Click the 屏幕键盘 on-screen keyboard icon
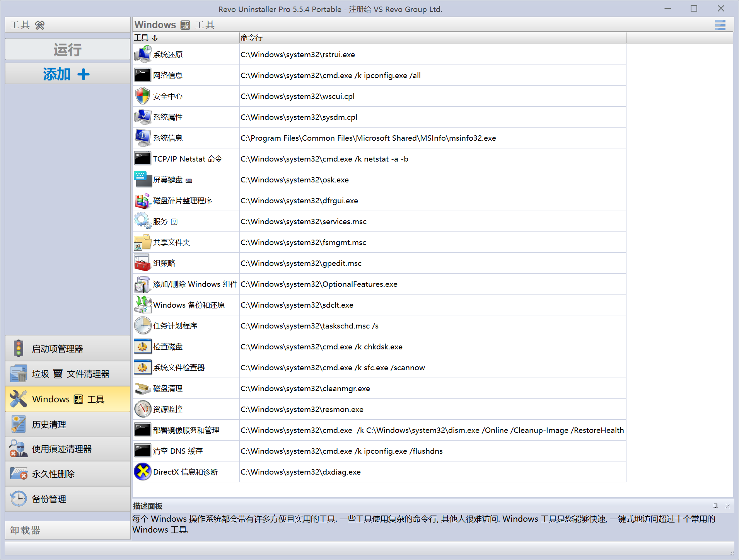Viewport: 739px width, 560px height. (x=143, y=179)
